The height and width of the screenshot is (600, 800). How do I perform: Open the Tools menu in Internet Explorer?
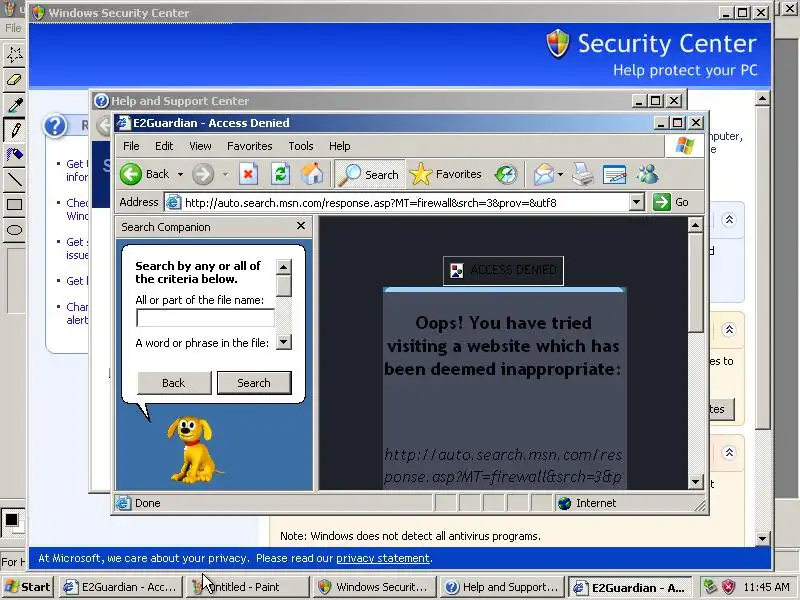[301, 146]
